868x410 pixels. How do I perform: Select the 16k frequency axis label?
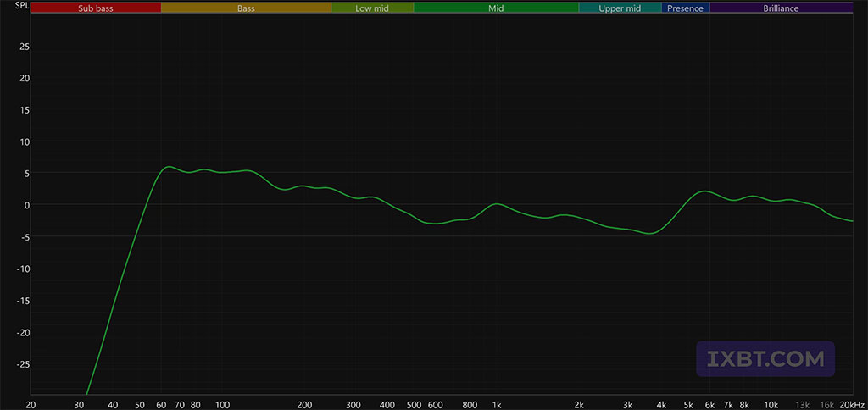[x=826, y=405]
